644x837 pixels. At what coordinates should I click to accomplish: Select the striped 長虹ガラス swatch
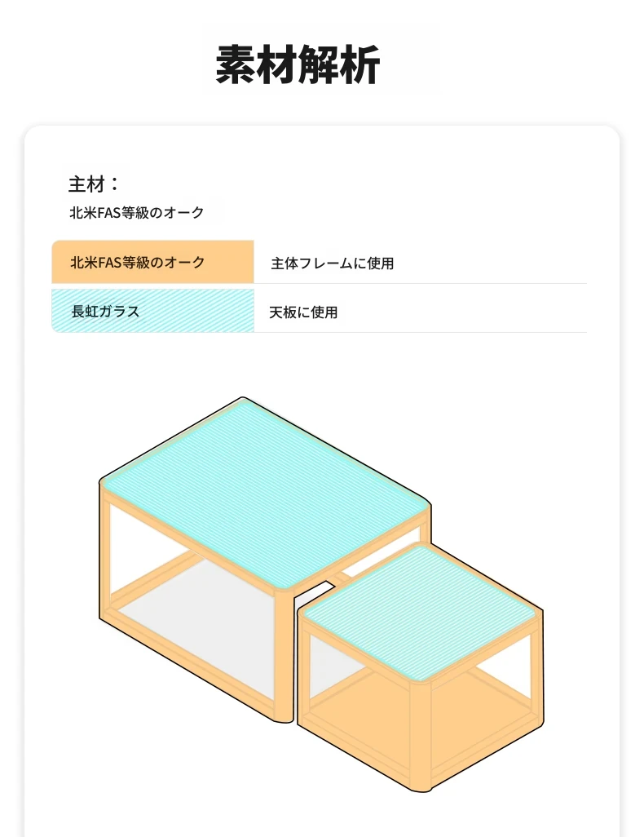point(152,311)
